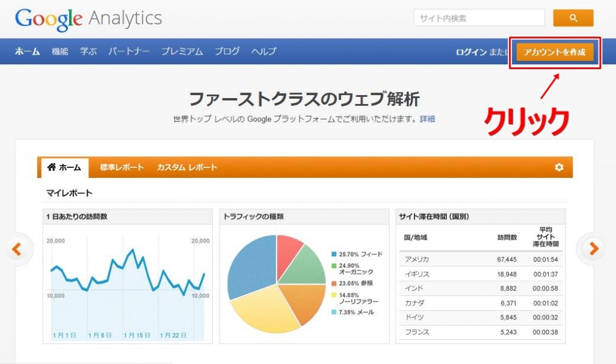This screenshot has height=364, width=616.
Task: Click the cyan メール legend swatch
Action: (334, 312)
